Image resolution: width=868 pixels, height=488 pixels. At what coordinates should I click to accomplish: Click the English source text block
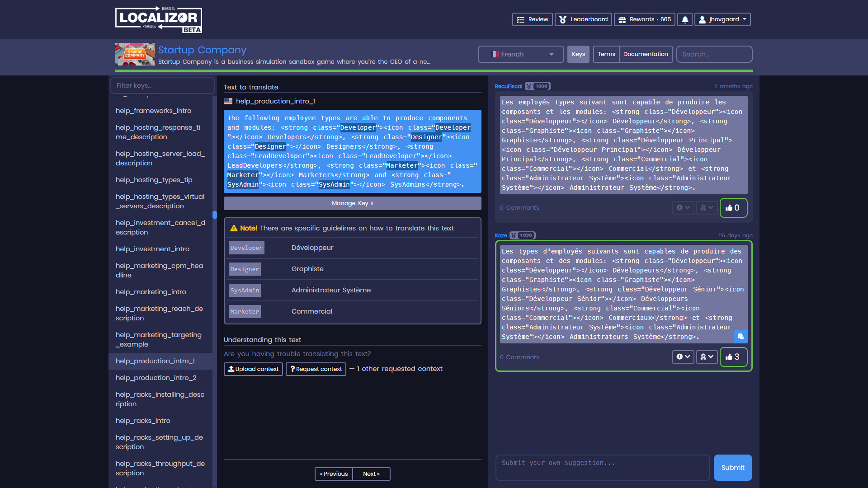353,151
